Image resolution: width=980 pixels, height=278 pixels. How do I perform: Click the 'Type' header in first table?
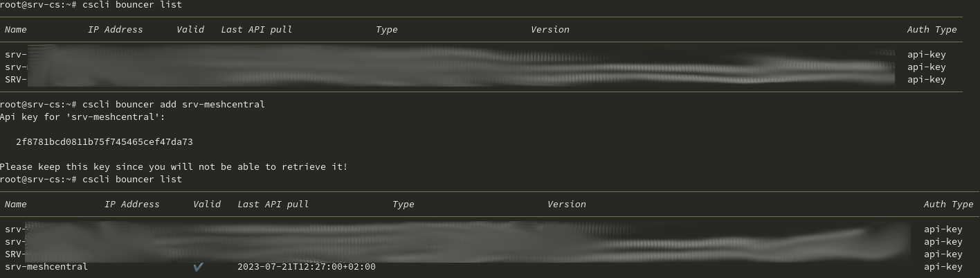(387, 30)
